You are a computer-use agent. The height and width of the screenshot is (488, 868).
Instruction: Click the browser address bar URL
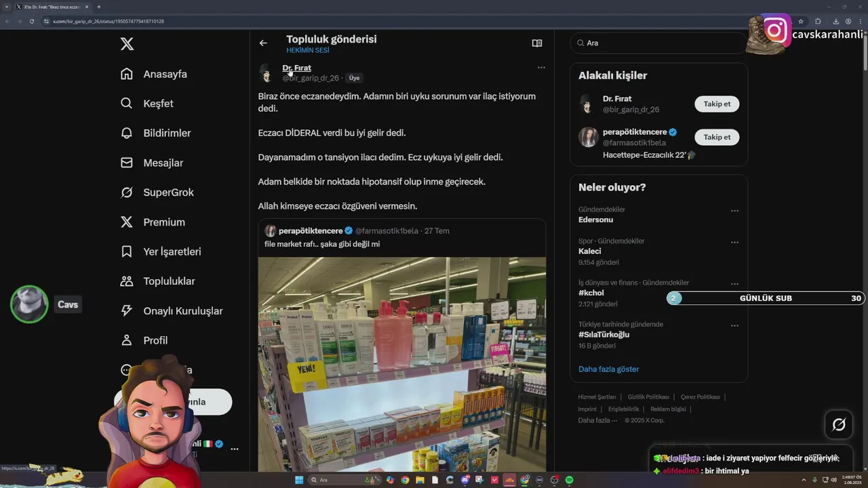tap(108, 21)
